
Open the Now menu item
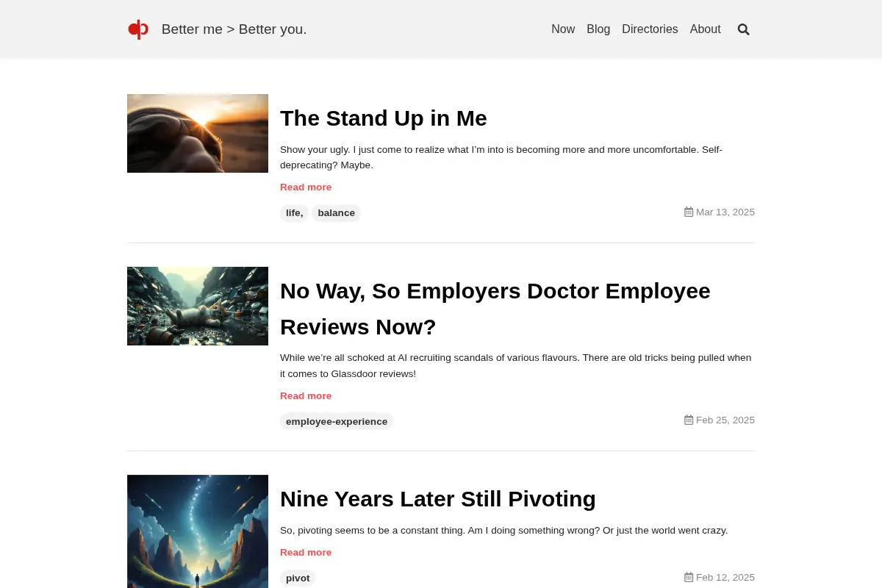pos(563,29)
